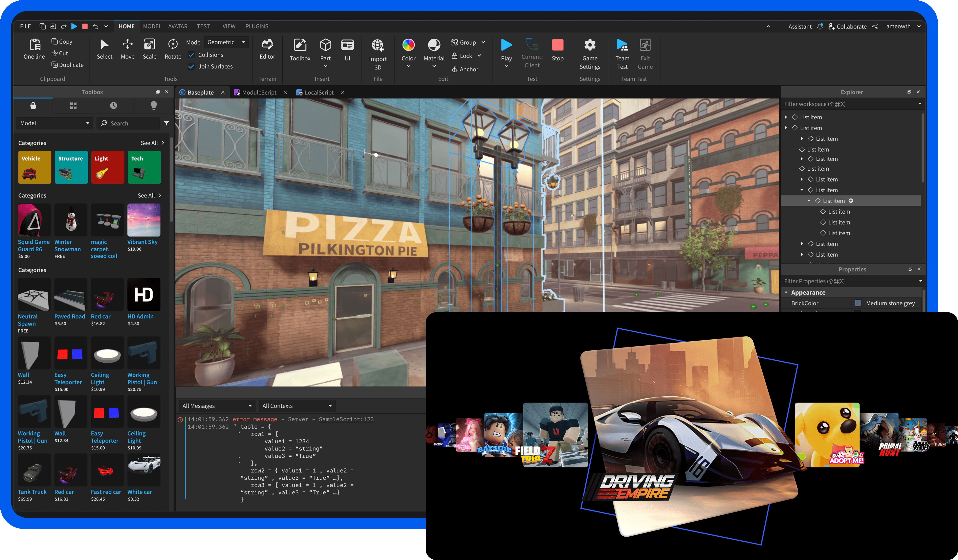
Task: Toggle the Anchor option
Action: (465, 69)
